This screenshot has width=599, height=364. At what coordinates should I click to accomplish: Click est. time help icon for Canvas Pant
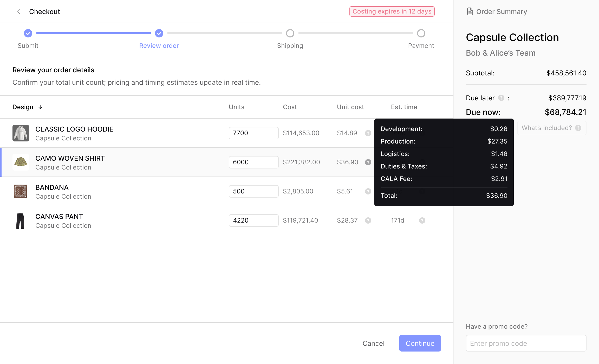click(x=422, y=220)
